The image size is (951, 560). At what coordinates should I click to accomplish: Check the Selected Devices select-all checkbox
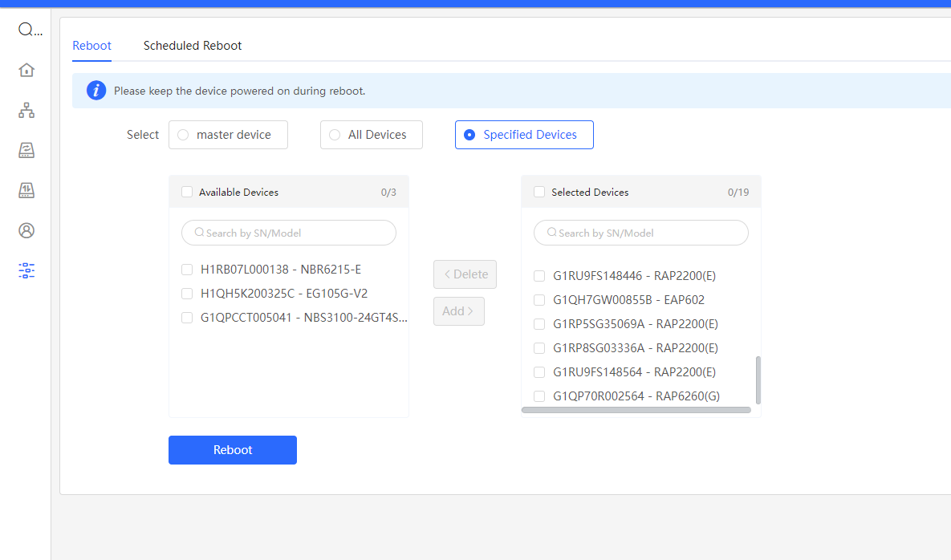click(x=539, y=192)
